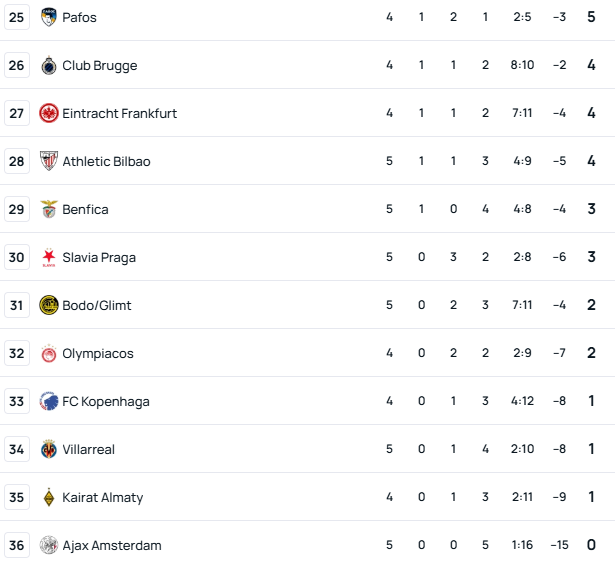The width and height of the screenshot is (615, 565).
Task: Click the Villarreal yellow crest icon
Action: [x=49, y=449]
